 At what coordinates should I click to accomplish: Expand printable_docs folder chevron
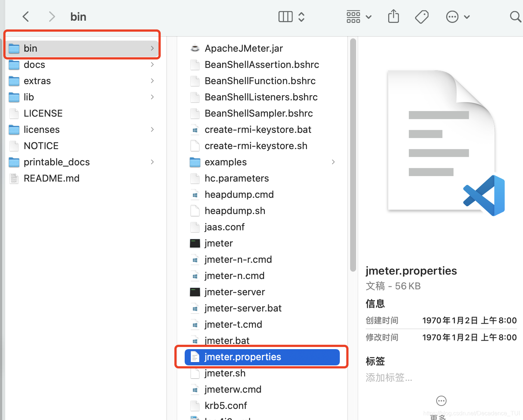152,162
